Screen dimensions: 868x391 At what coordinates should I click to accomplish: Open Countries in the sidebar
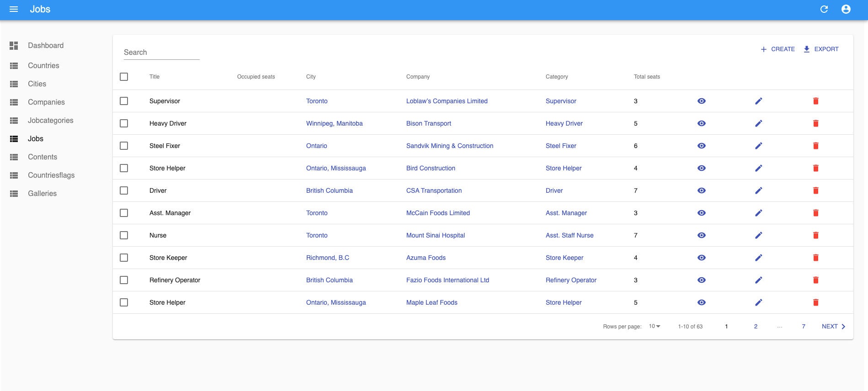[x=43, y=66]
